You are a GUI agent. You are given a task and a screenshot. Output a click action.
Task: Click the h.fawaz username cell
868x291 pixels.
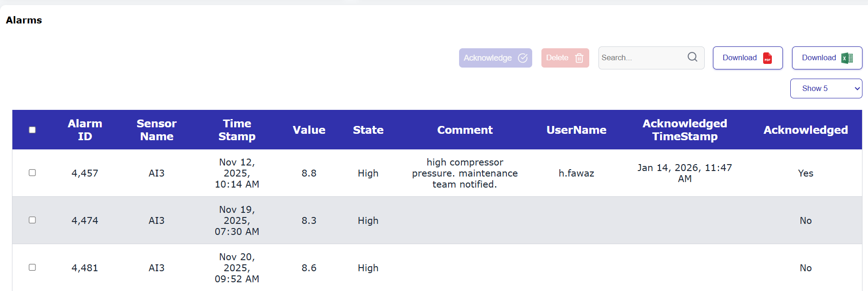[576, 173]
